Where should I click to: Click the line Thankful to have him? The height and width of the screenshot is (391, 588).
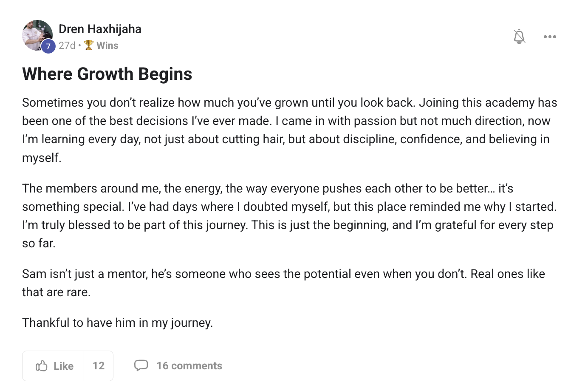pyautogui.click(x=118, y=323)
